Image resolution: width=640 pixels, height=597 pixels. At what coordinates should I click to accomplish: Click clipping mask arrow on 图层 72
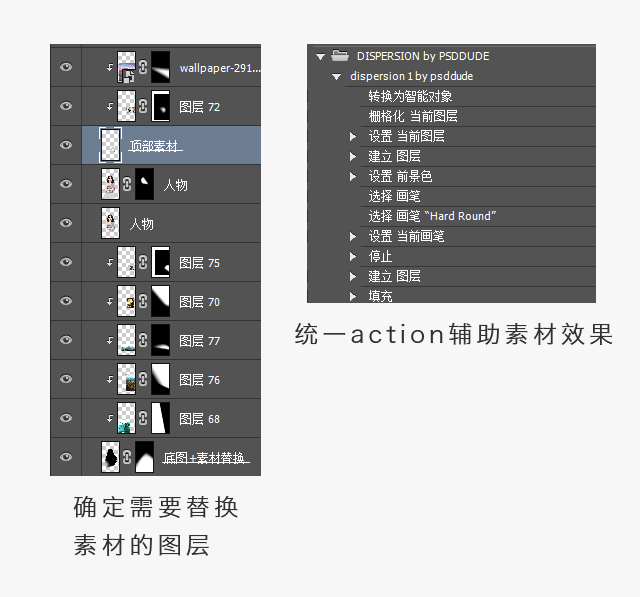109,107
